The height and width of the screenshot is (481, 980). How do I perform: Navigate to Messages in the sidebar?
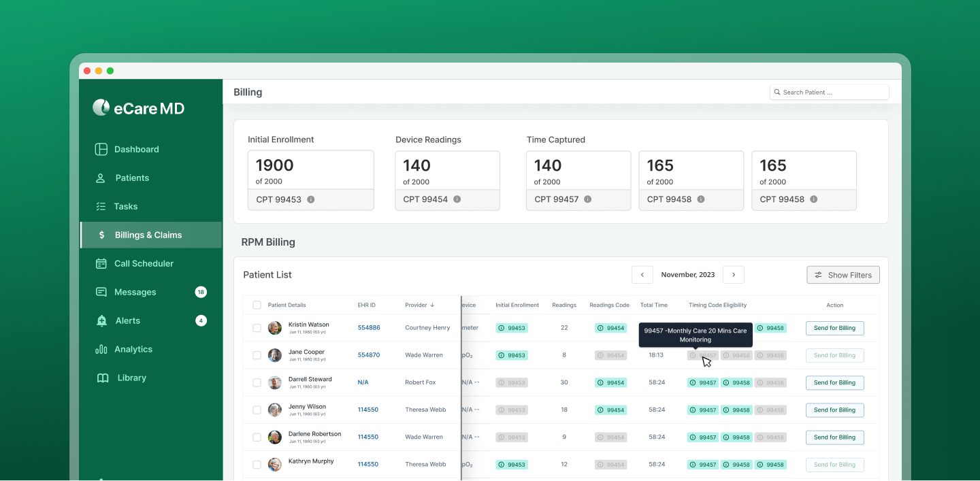pos(135,293)
